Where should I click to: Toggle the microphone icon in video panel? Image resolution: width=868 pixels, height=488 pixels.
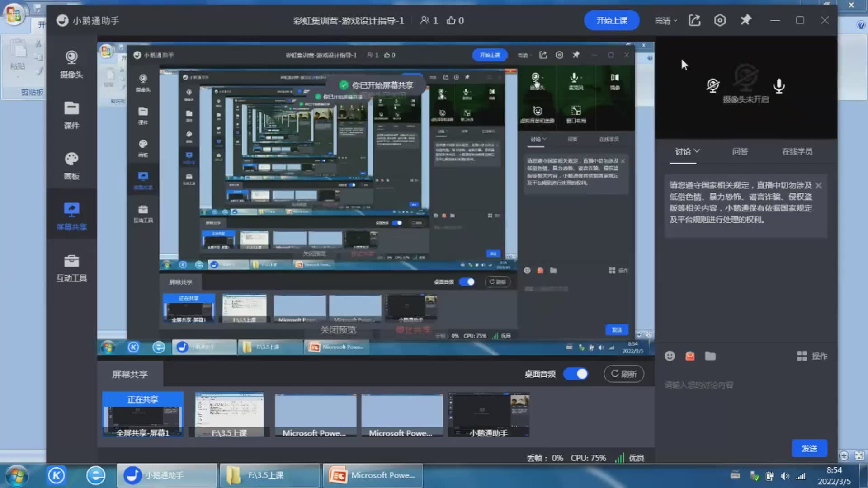[779, 85]
